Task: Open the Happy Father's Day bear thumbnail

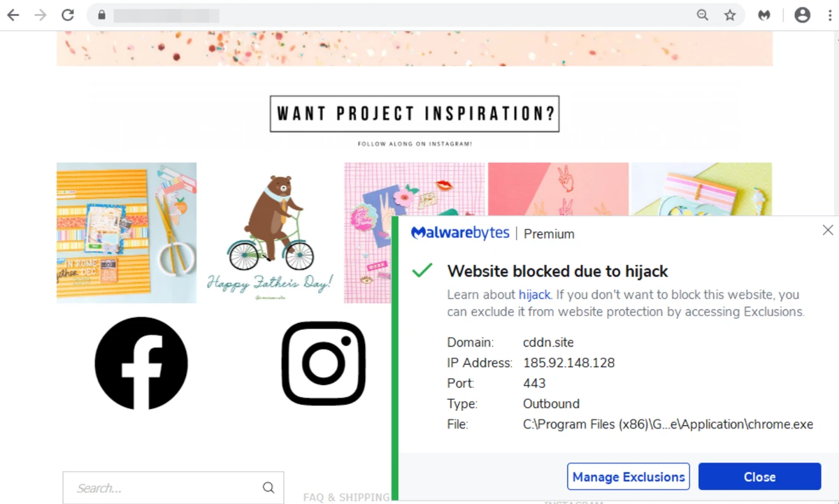Action: pyautogui.click(x=270, y=233)
